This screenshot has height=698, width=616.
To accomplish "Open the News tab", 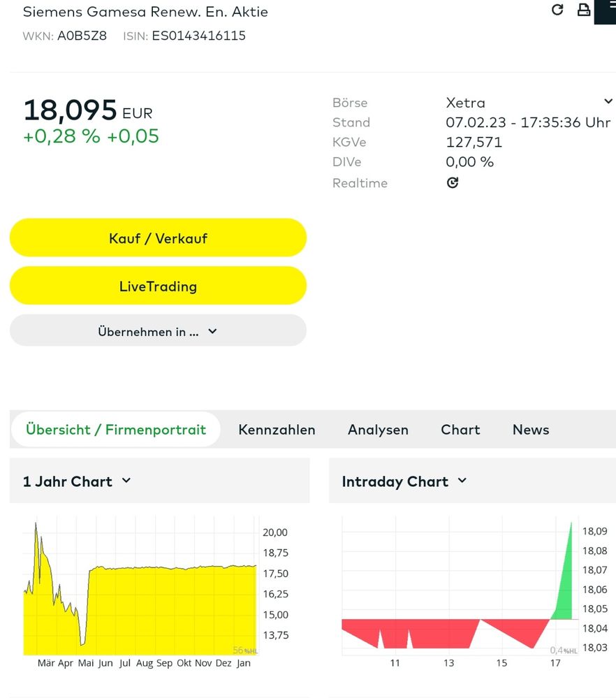I will coord(531,430).
